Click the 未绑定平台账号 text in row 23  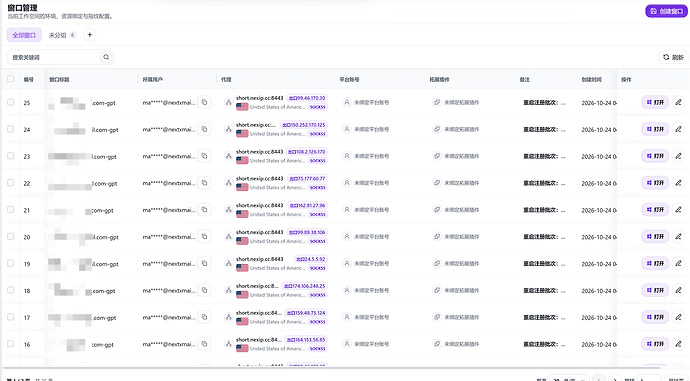point(372,156)
